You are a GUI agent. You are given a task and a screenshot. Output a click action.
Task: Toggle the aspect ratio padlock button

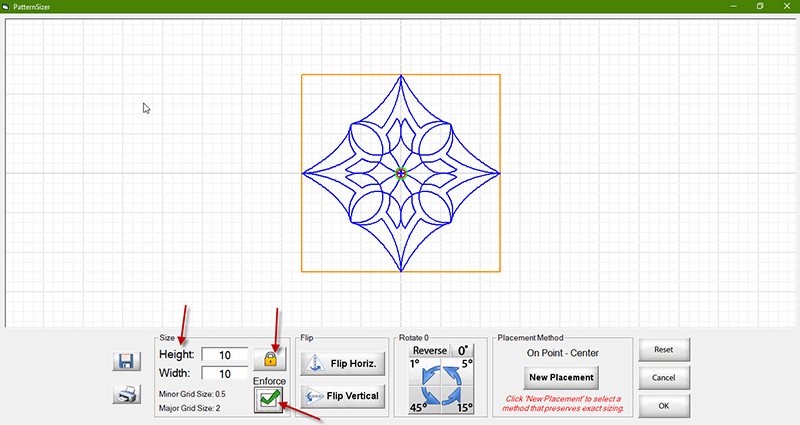tap(270, 359)
